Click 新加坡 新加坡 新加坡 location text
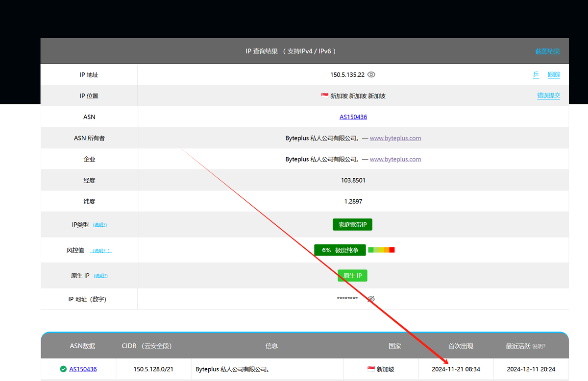 pos(358,96)
